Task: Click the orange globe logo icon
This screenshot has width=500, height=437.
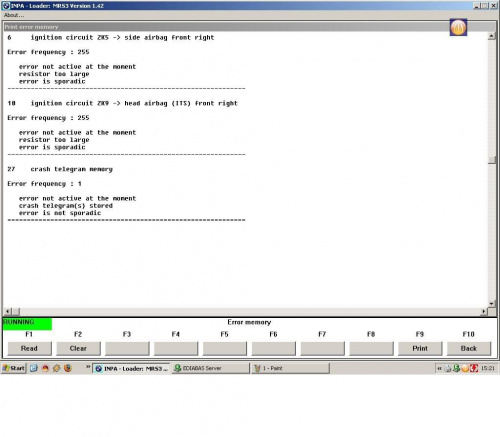Action: pos(458,27)
